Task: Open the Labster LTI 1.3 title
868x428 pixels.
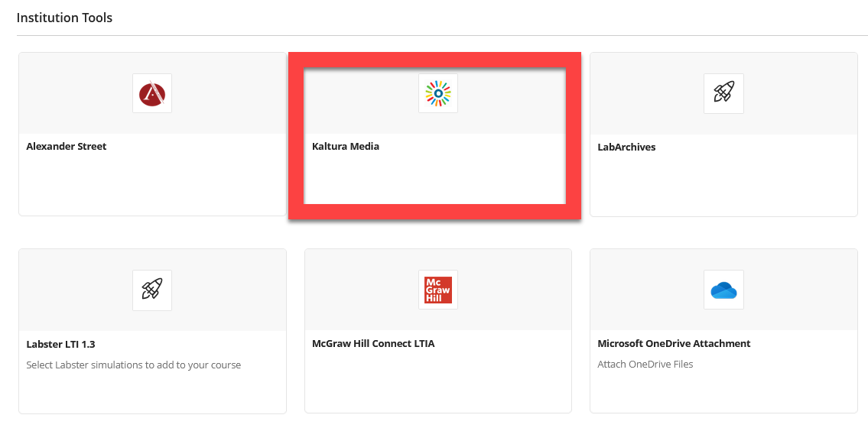Action: coord(61,344)
